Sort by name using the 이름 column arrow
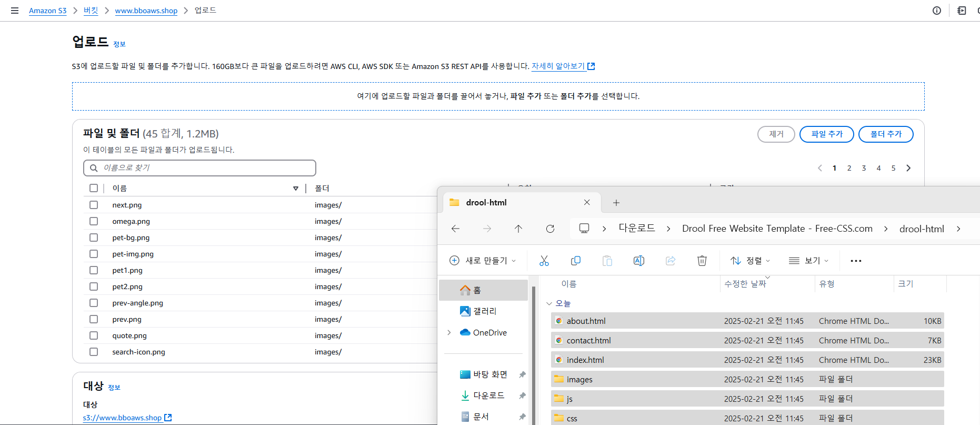980x425 pixels. pyautogui.click(x=296, y=189)
